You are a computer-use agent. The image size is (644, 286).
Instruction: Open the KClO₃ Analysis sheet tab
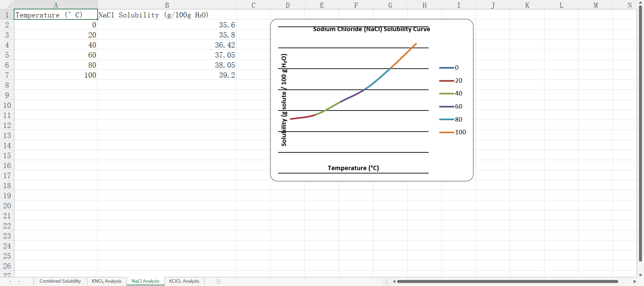(184, 281)
